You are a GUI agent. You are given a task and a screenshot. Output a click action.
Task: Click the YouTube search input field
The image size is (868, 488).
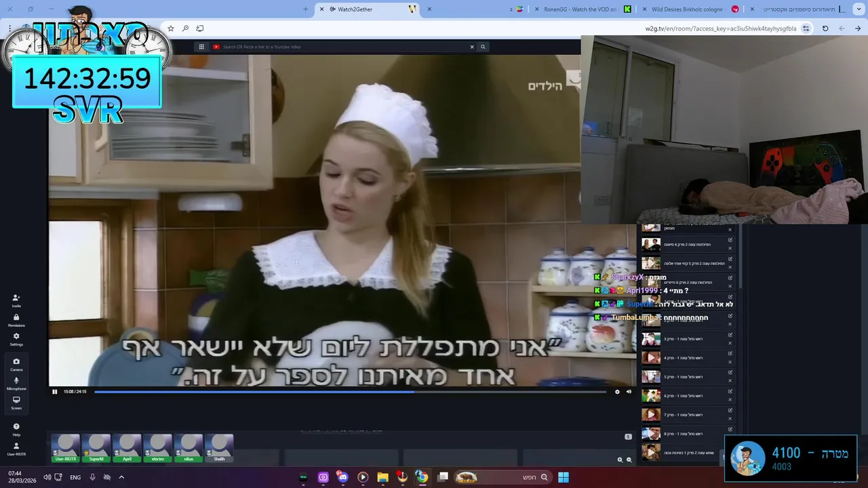(x=342, y=47)
